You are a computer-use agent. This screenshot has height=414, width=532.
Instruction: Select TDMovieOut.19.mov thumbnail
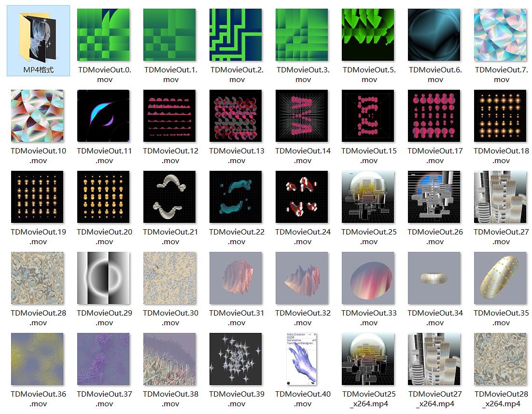(x=37, y=197)
